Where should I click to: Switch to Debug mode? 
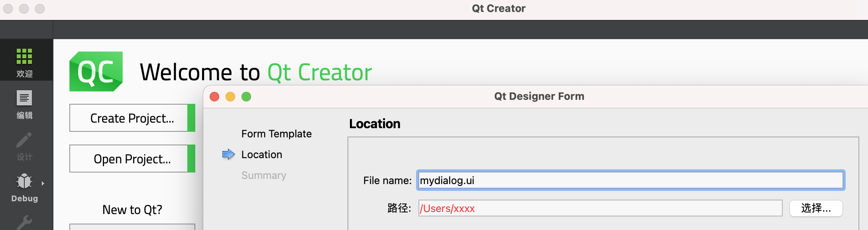click(25, 188)
